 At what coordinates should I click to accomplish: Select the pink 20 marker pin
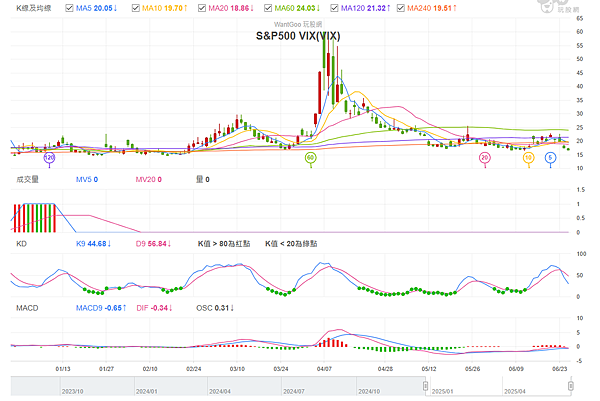(x=485, y=158)
